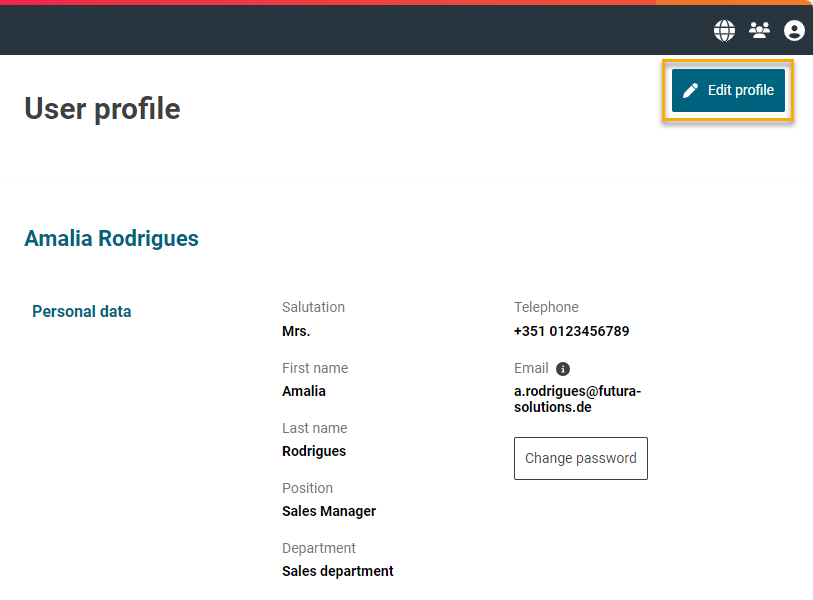Click the user group icon in header
The image size is (813, 600).
tap(759, 31)
